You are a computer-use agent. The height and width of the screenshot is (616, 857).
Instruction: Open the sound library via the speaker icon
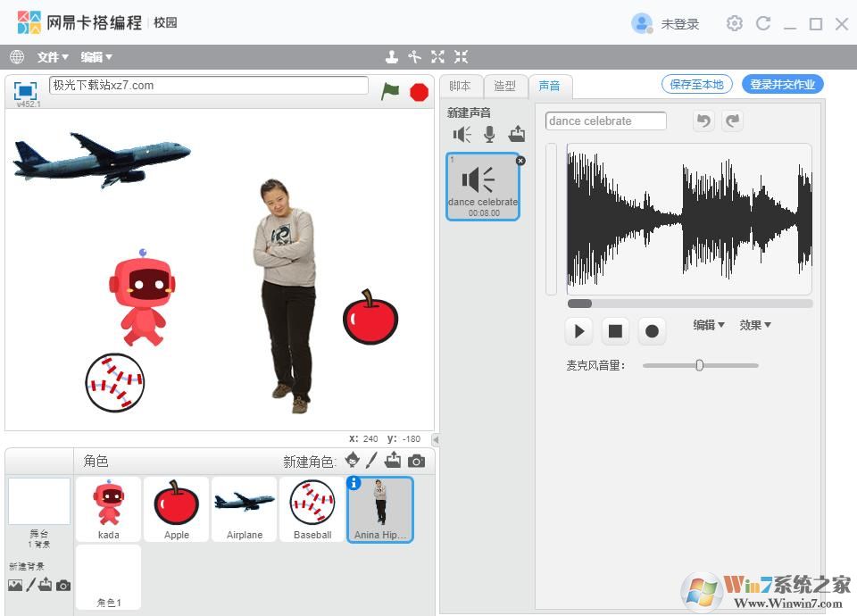[461, 134]
